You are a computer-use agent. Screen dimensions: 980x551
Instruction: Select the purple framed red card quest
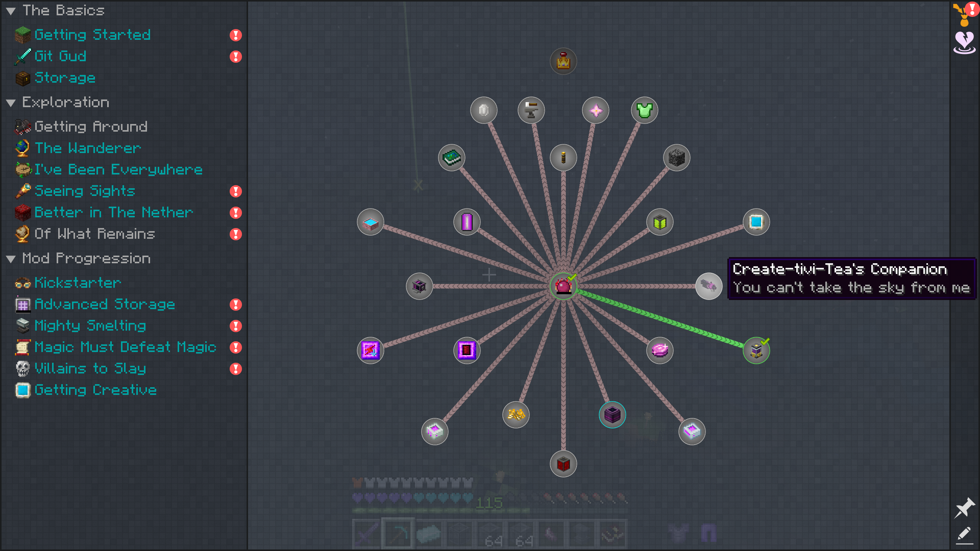click(x=467, y=350)
